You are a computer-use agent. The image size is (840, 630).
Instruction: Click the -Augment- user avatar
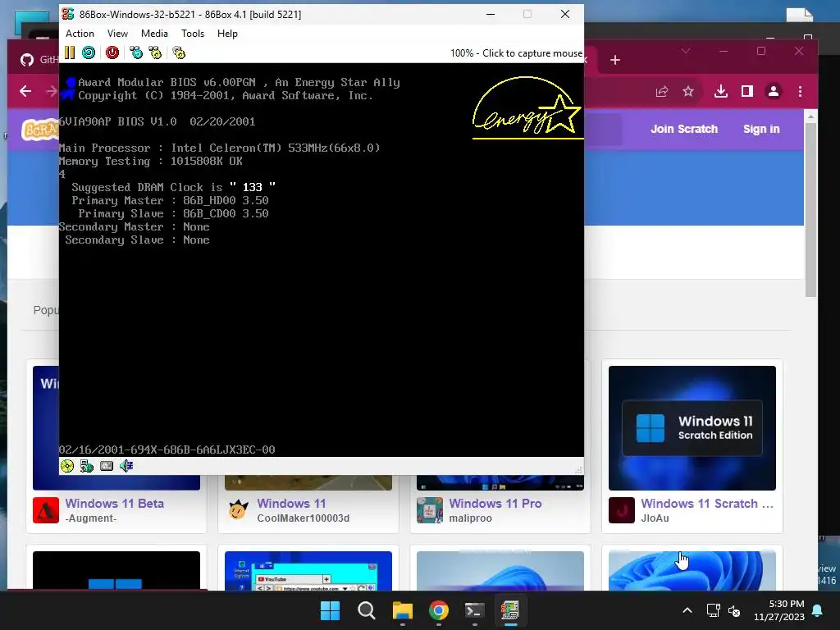pos(46,510)
